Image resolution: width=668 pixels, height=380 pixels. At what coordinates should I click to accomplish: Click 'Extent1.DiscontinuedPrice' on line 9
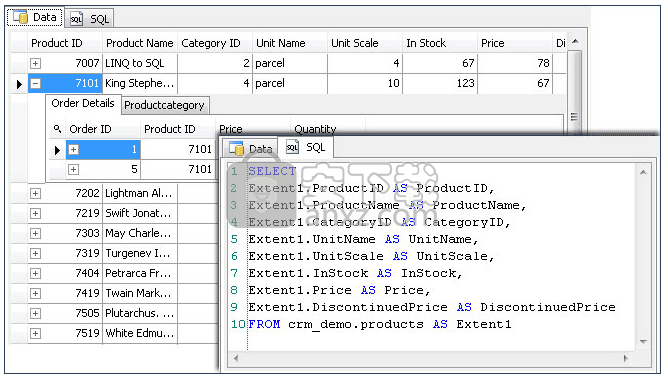click(348, 307)
